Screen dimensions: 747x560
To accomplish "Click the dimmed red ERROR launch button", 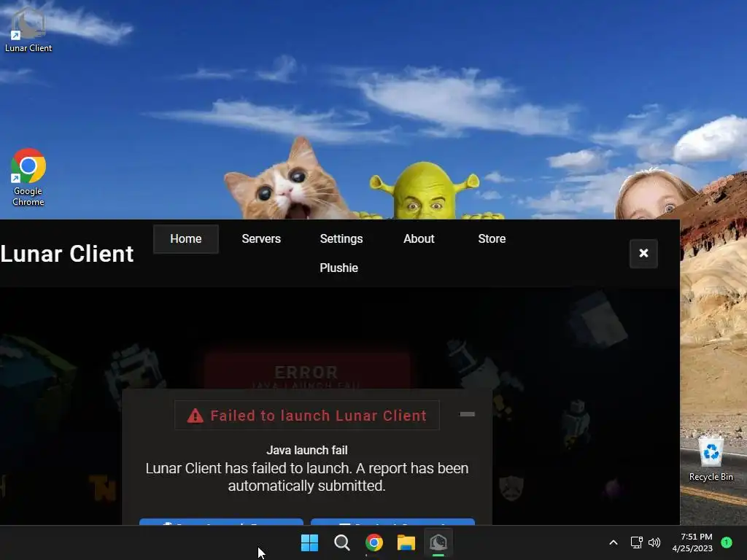I will tap(307, 371).
